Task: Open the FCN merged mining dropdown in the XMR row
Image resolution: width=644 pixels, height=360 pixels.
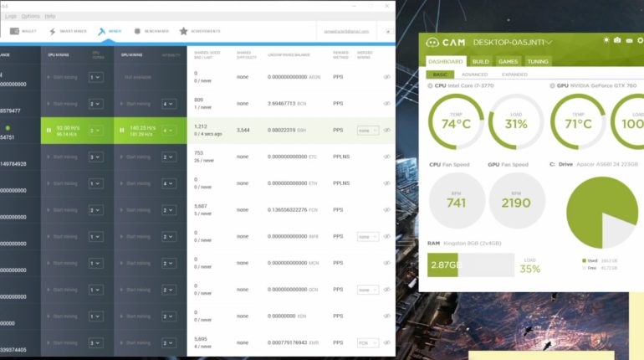Action: tap(368, 342)
